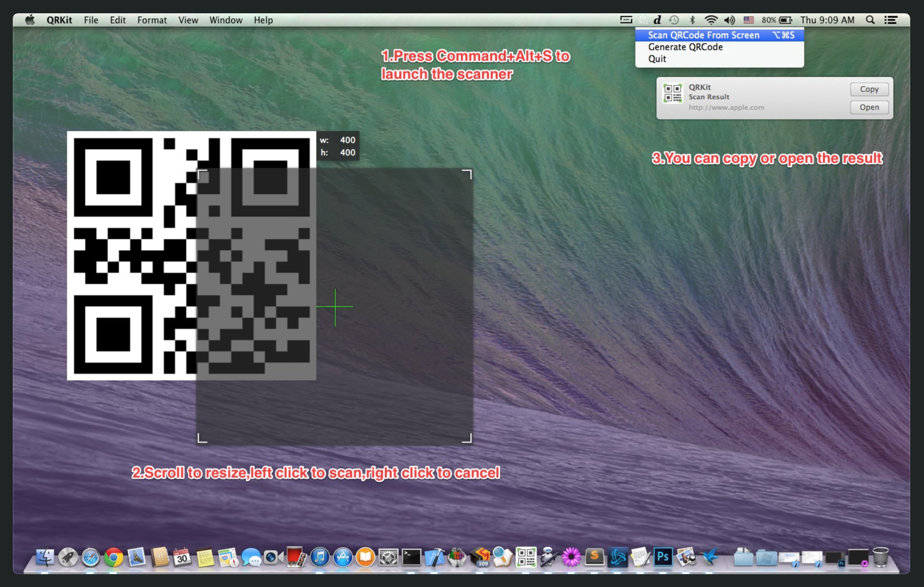The height and width of the screenshot is (587, 924).
Task: Open iBooks orange icon in dock
Action: tap(365, 557)
